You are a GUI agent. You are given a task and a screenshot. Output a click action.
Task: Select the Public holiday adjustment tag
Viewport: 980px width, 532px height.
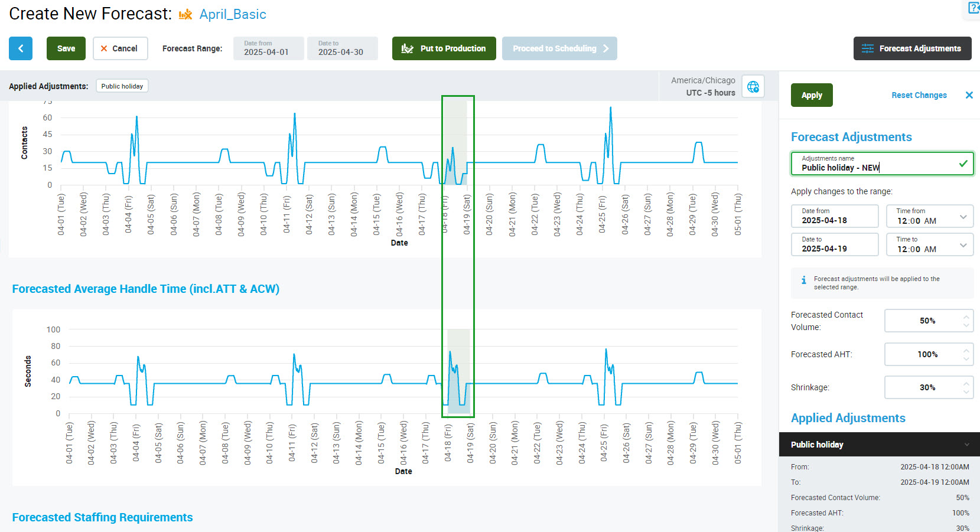click(122, 86)
